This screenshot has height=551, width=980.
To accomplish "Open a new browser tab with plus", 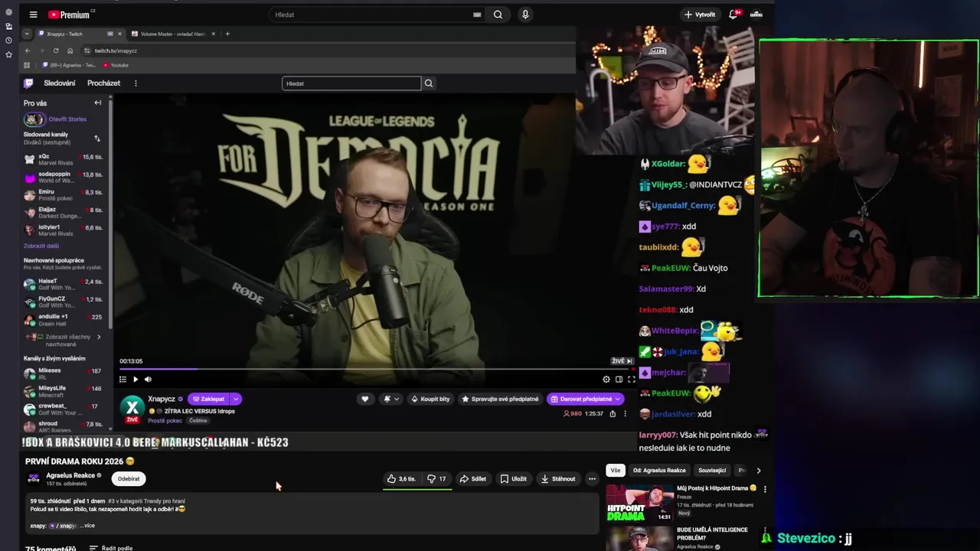I will 227,34.
